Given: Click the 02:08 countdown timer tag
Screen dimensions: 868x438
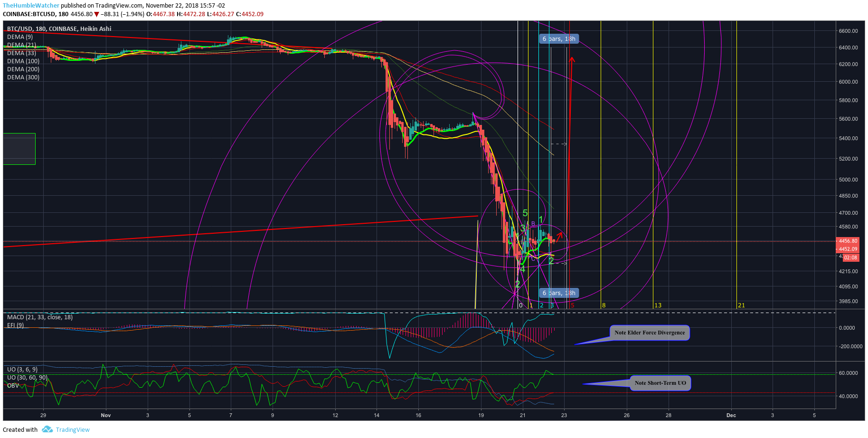Looking at the screenshot, I should [851, 257].
